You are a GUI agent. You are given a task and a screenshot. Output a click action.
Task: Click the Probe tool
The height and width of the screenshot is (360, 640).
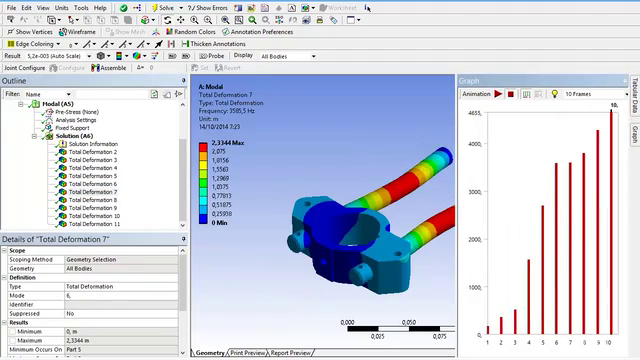[x=212, y=56]
